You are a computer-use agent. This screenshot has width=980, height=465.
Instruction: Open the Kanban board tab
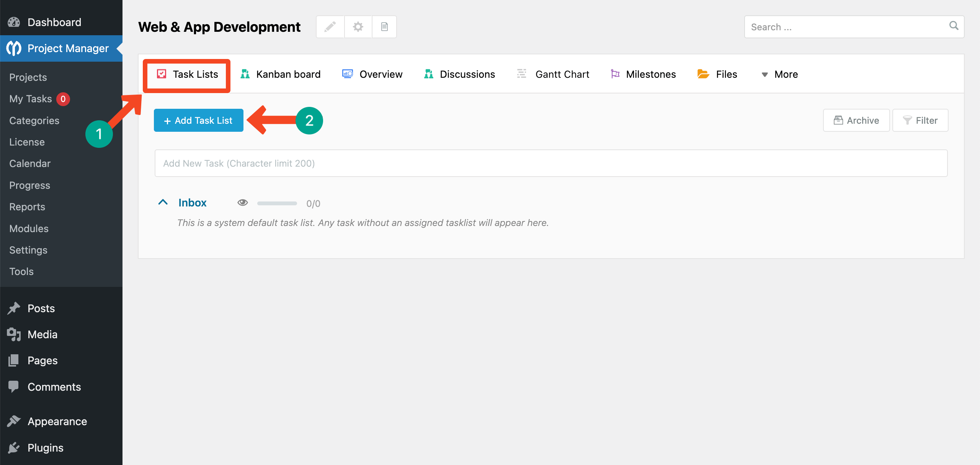[281, 74]
